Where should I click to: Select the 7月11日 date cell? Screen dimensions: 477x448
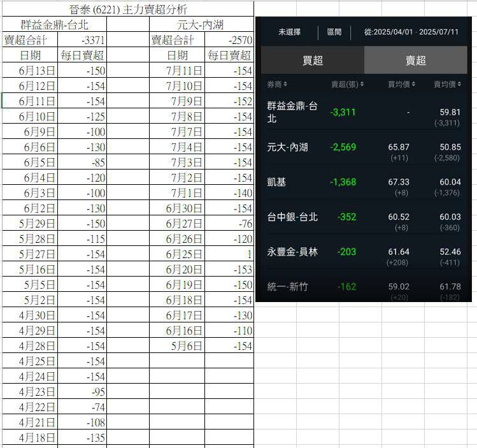[177, 70]
